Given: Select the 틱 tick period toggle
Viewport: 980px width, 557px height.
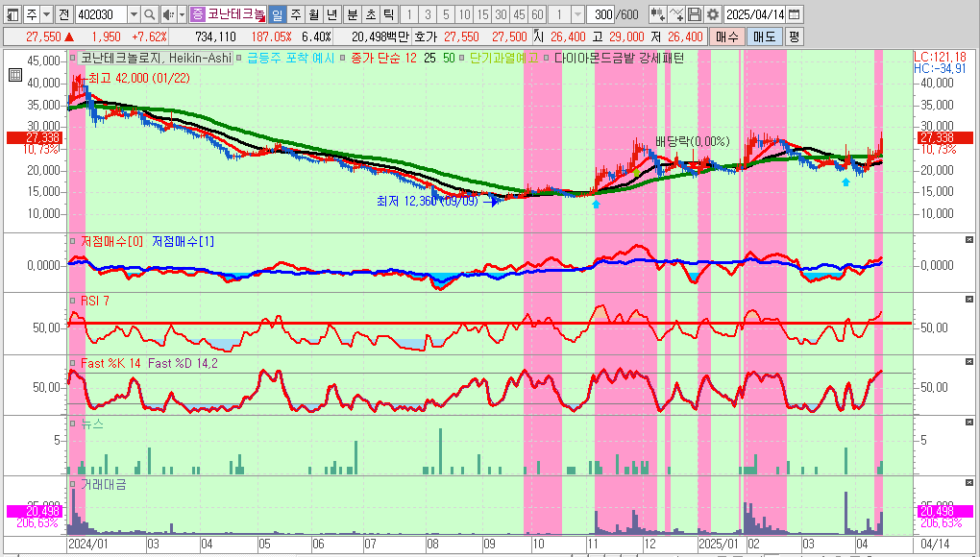Looking at the screenshot, I should tap(389, 14).
